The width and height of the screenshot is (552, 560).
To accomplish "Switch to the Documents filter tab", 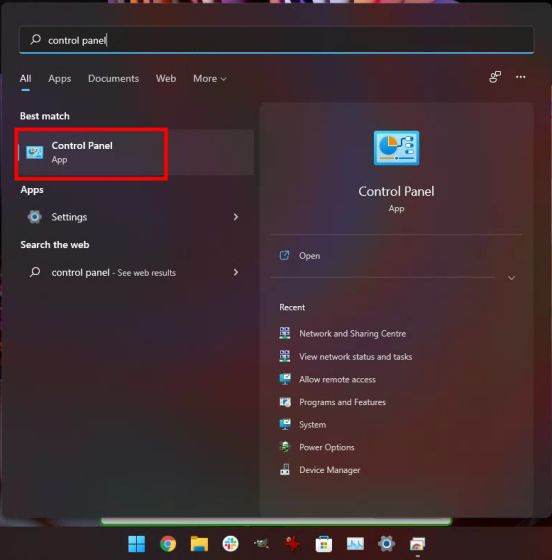I will coord(114,79).
